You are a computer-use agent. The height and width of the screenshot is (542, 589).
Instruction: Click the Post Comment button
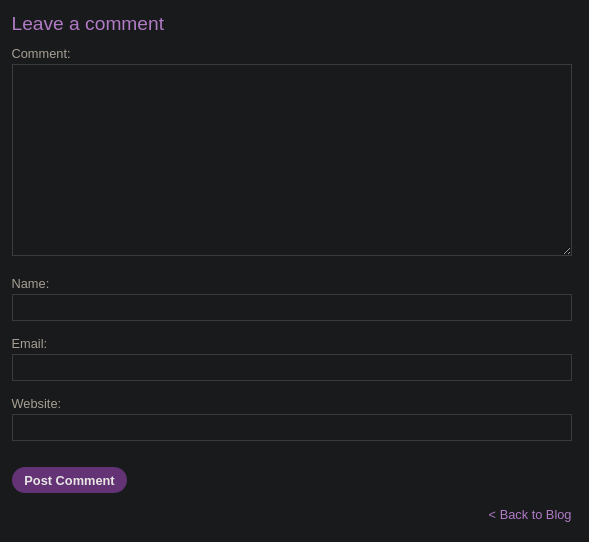(69, 480)
